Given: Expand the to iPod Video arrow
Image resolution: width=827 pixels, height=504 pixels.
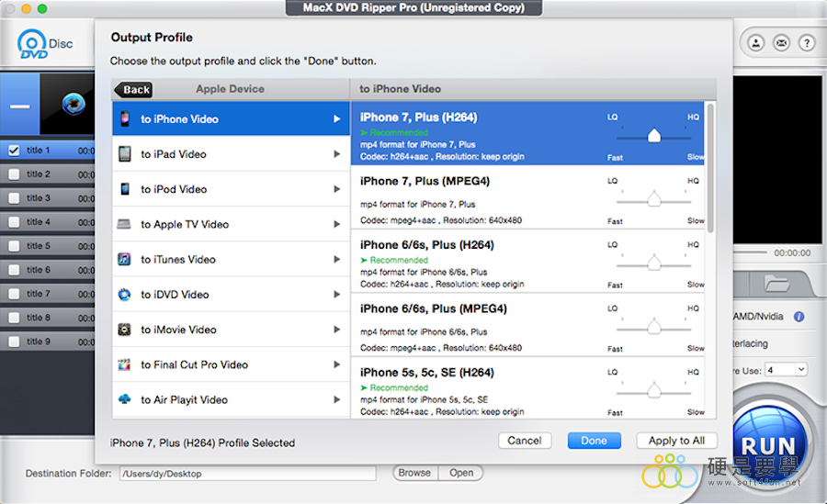Looking at the screenshot, I should (337, 189).
